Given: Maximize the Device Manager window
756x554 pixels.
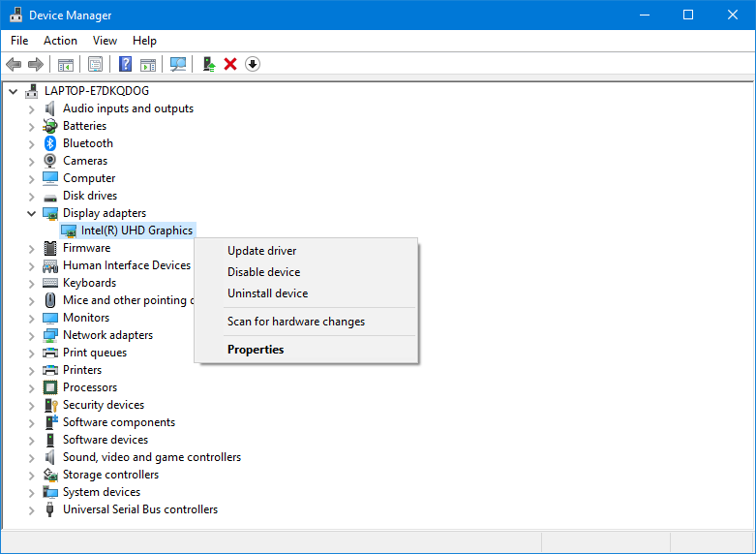Looking at the screenshot, I should click(x=688, y=15).
